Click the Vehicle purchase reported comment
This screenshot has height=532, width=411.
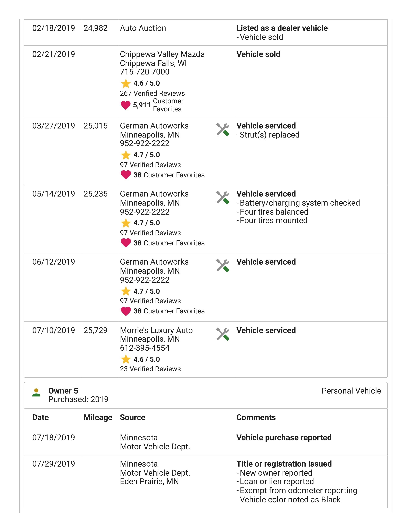point(284,438)
